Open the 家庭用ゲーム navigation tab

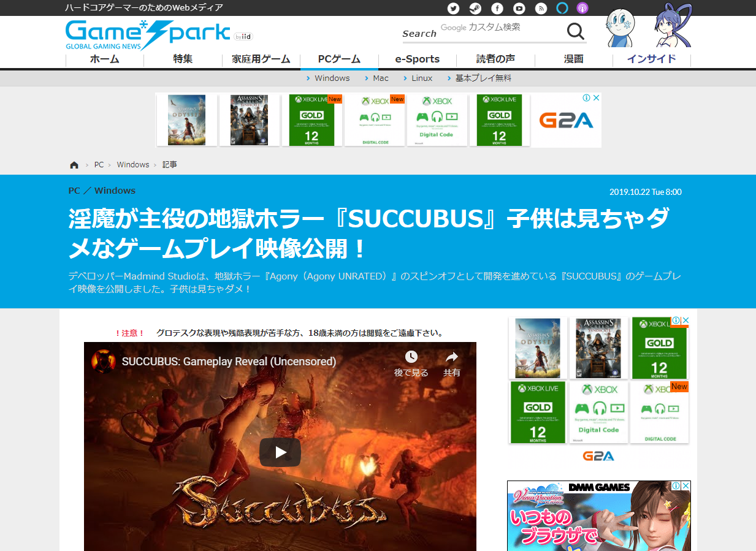point(261,59)
